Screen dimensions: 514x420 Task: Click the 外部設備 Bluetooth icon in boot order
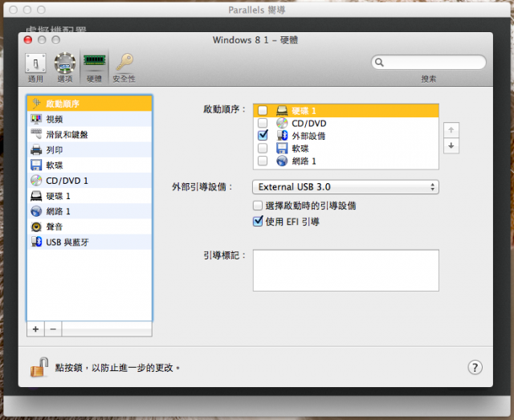[282, 136]
